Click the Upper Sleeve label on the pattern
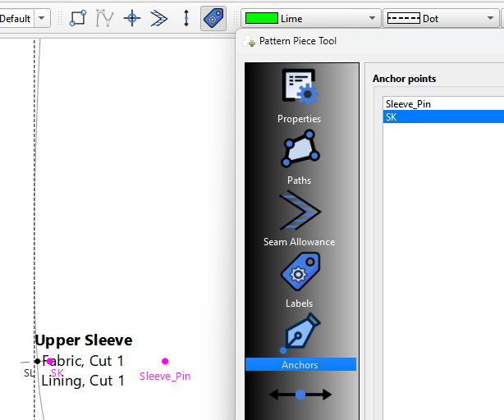Viewport: 504px width, 420px height. click(83, 340)
